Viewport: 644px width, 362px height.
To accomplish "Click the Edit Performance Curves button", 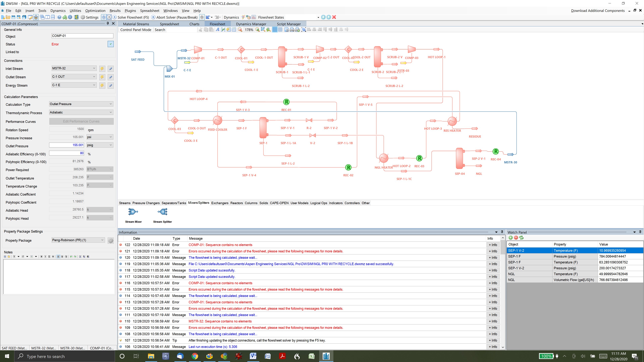I will [81, 121].
